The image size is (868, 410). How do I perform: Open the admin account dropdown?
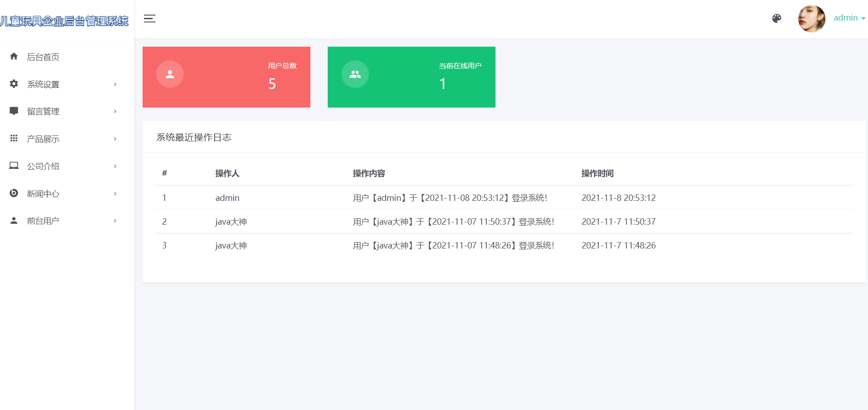(x=849, y=18)
